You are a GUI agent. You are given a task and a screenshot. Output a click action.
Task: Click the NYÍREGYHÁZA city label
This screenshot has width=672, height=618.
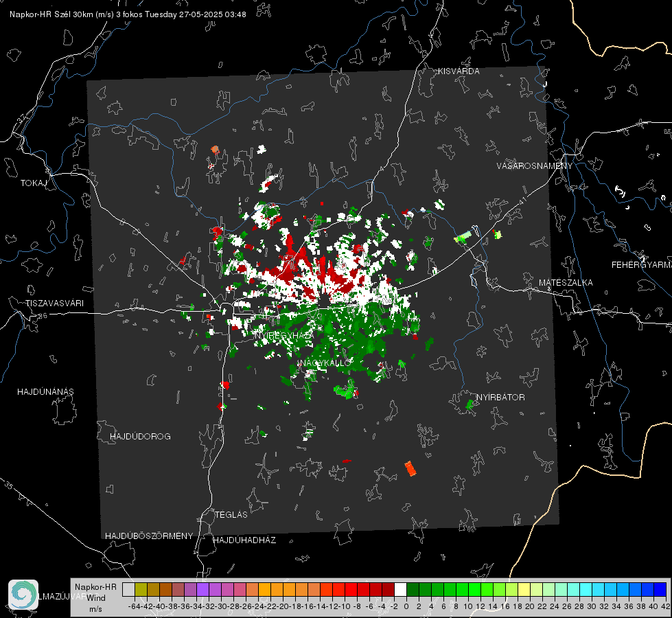283,335
